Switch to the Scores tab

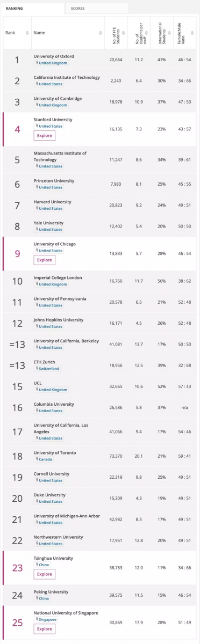pos(96,8)
